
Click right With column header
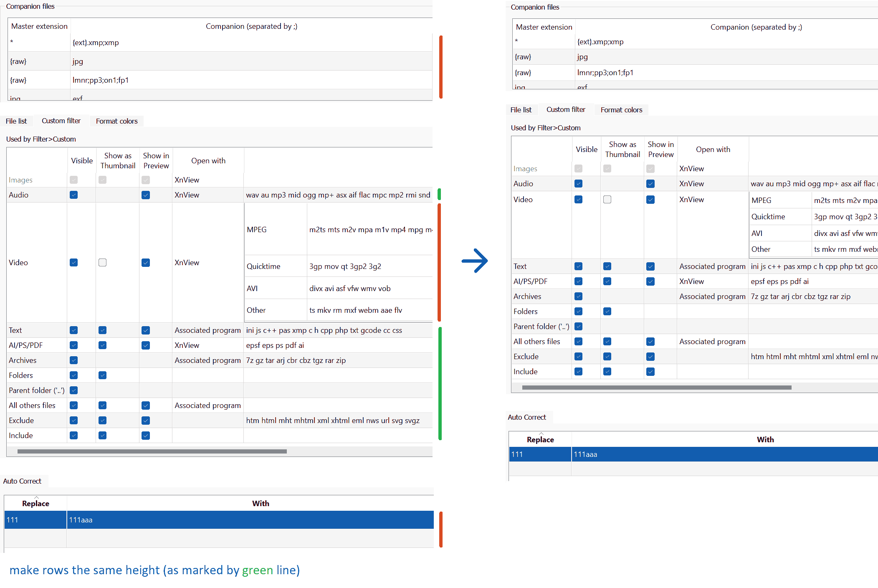coord(765,440)
